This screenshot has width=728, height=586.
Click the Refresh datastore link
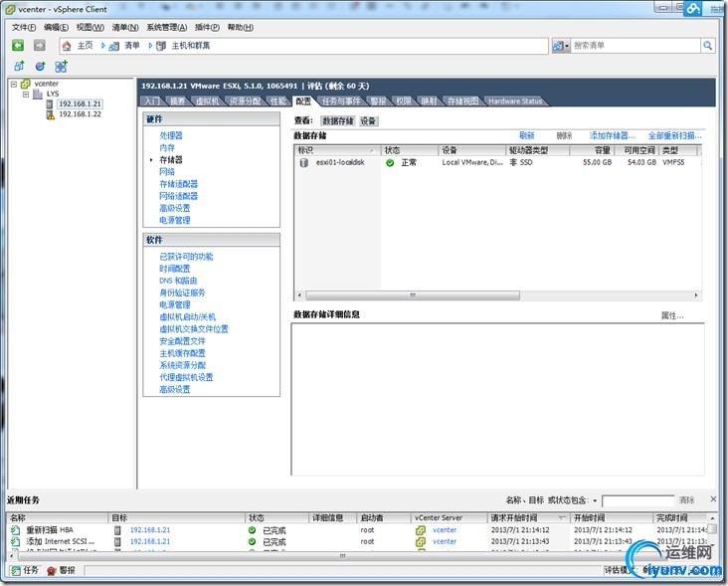526,135
